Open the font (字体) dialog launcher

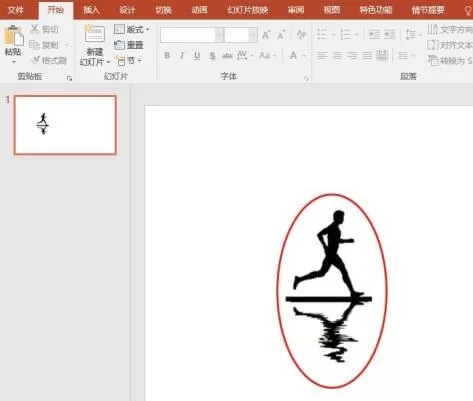306,79
